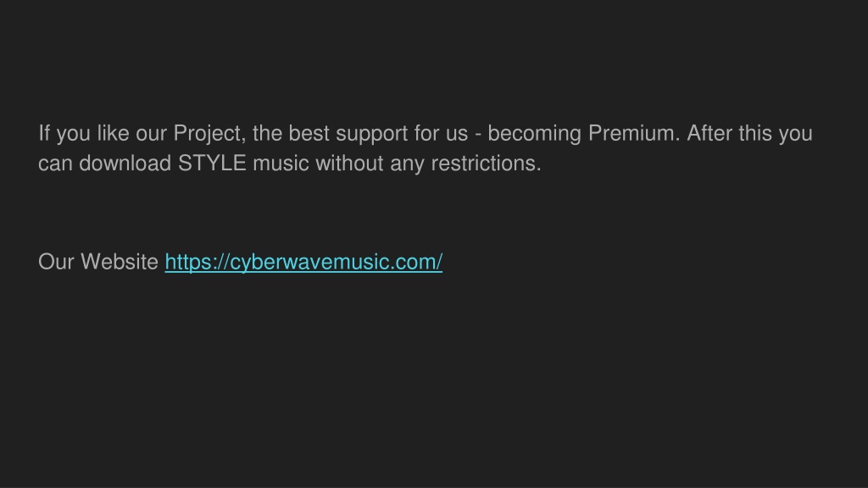Click the word "becoming" in the first line

534,135
